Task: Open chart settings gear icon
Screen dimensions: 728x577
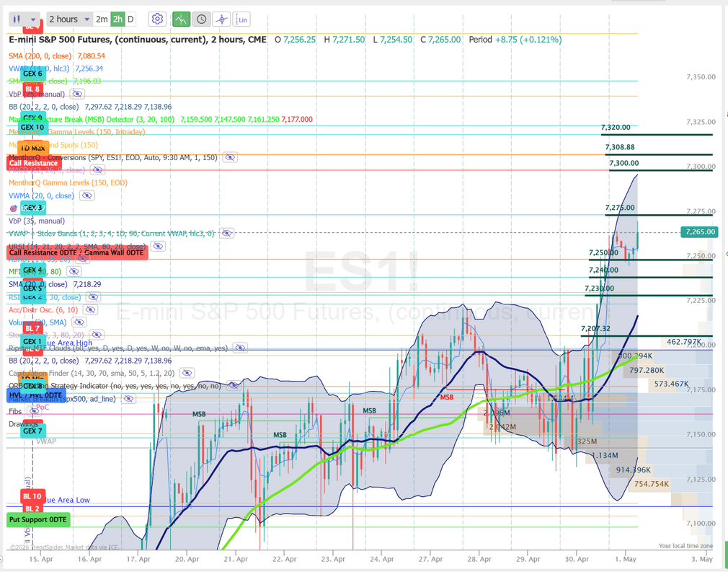Action: (x=157, y=19)
